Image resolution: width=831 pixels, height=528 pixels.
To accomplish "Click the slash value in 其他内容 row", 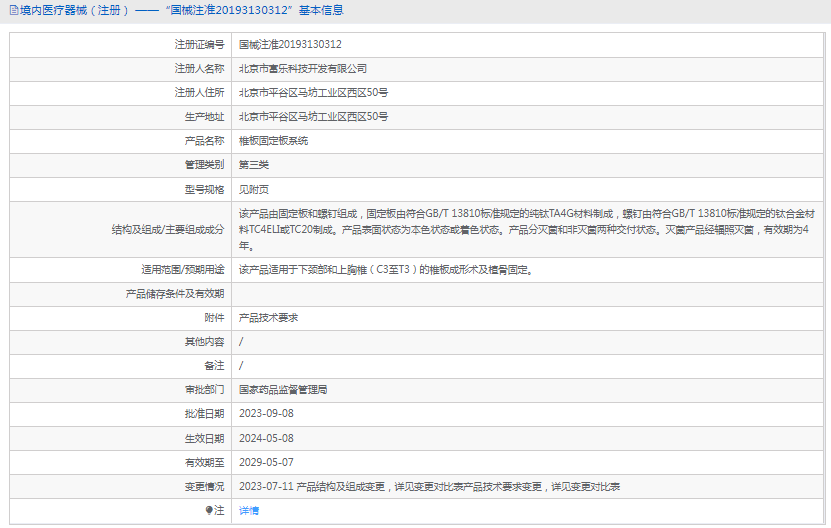I will (241, 341).
